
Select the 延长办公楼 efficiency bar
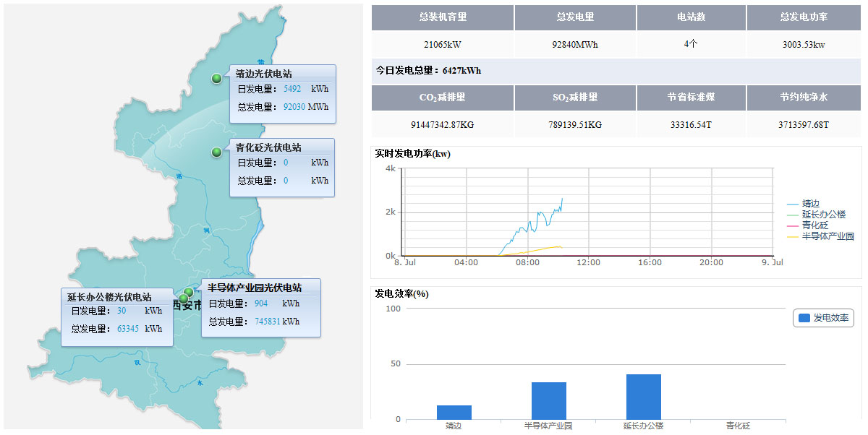(x=643, y=397)
